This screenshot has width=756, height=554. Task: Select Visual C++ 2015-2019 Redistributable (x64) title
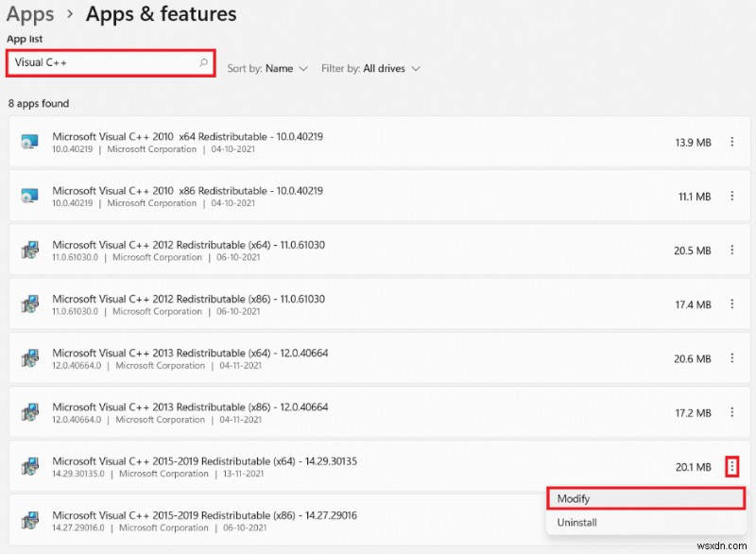[x=204, y=461]
